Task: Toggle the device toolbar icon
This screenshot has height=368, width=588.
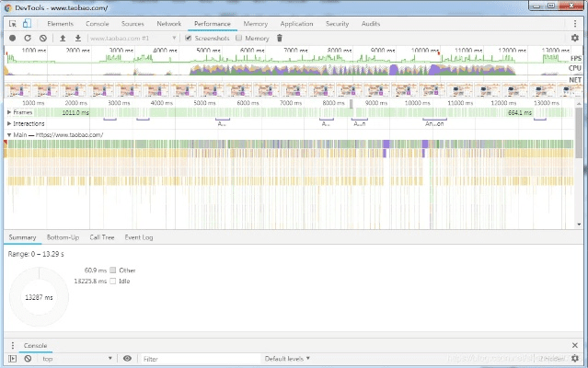Action: 26,22
